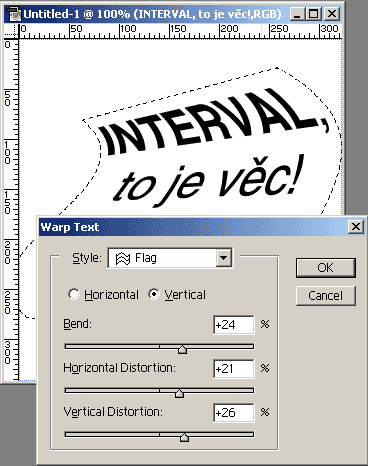Open the Style dropdown arrow
The image size is (368, 466).
(223, 258)
